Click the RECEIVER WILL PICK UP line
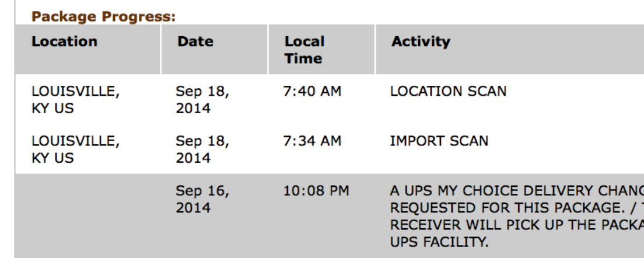The image size is (644, 258). click(517, 225)
